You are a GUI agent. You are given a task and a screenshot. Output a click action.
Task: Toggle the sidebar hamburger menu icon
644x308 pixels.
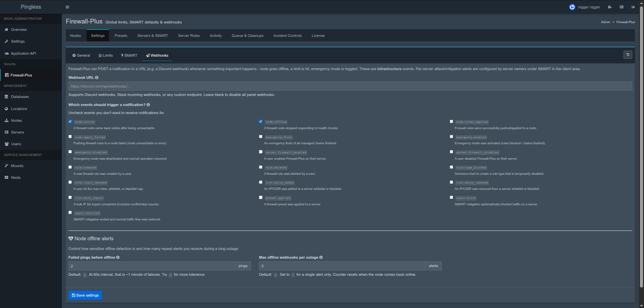[67, 7]
